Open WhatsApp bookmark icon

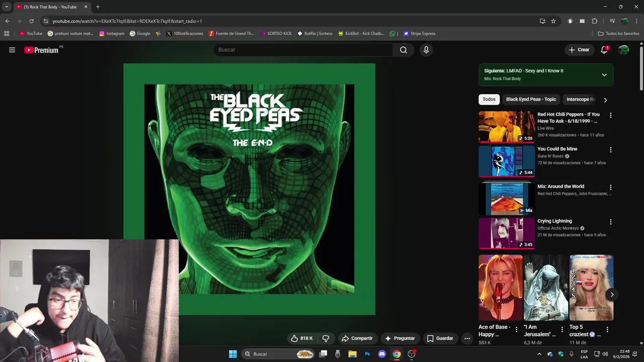coord(392,34)
